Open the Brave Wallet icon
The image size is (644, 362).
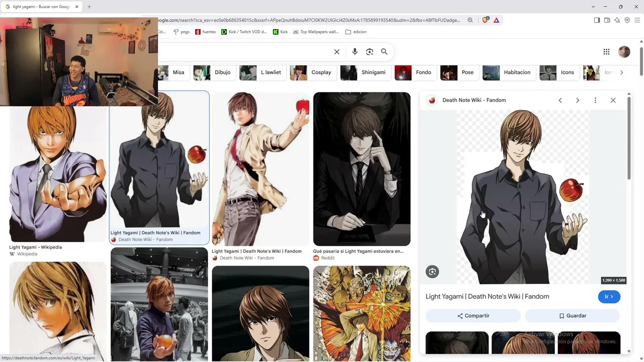click(x=607, y=20)
